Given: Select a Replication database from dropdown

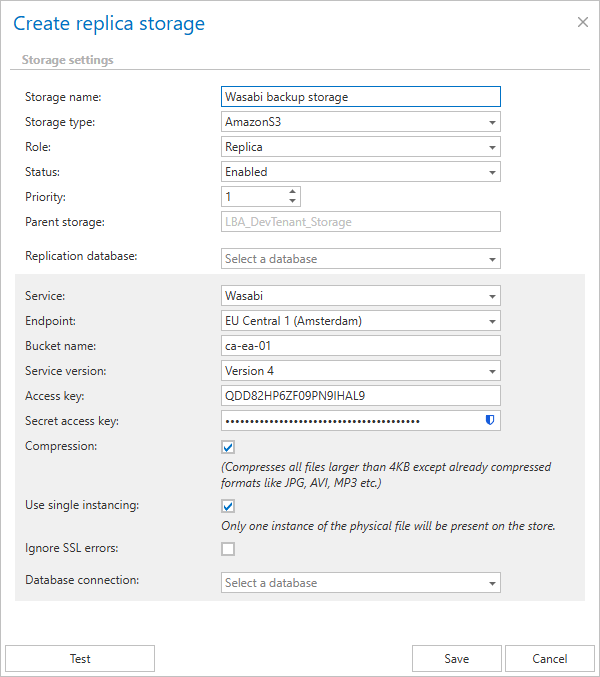Looking at the screenshot, I should point(360,259).
